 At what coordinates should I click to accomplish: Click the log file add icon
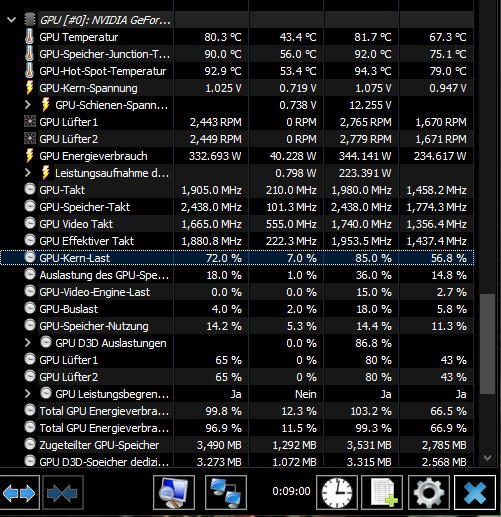[382, 493]
